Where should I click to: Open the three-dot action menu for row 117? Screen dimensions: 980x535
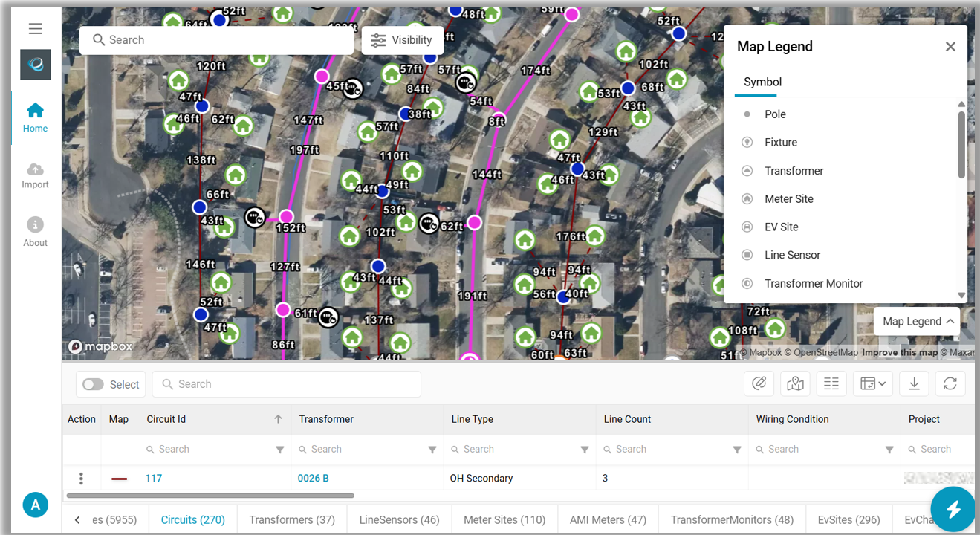pyautogui.click(x=82, y=479)
